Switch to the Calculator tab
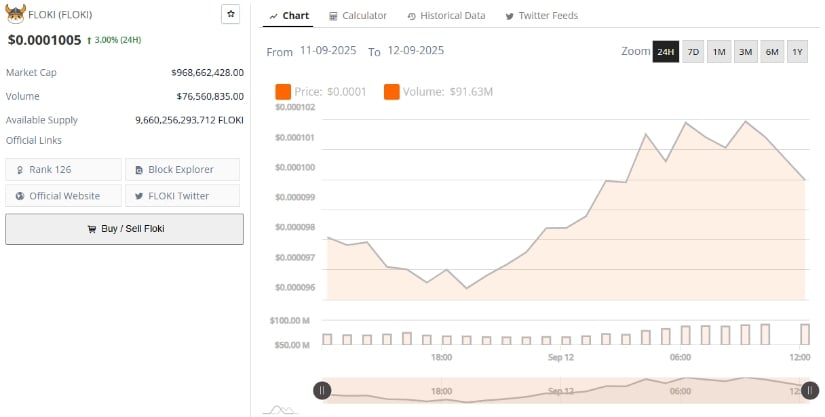 point(358,16)
